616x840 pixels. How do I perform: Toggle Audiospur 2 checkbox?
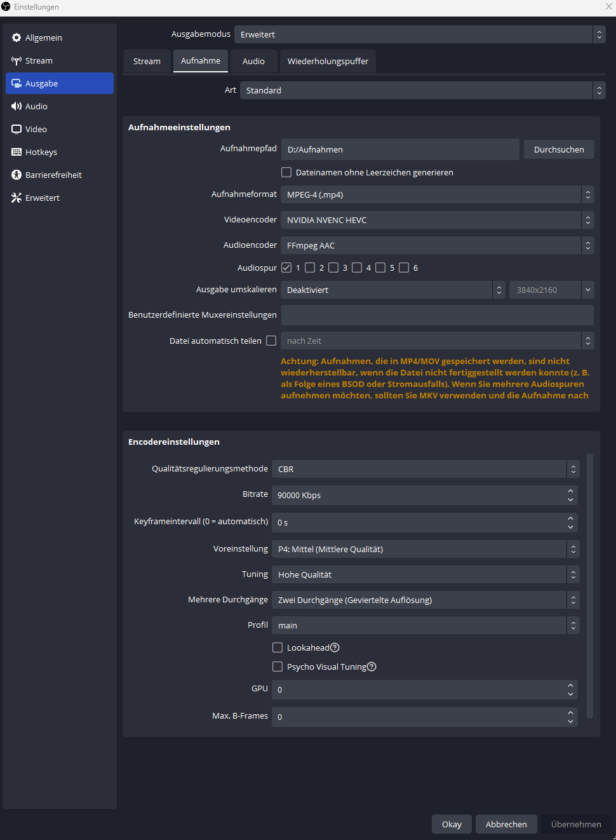310,268
